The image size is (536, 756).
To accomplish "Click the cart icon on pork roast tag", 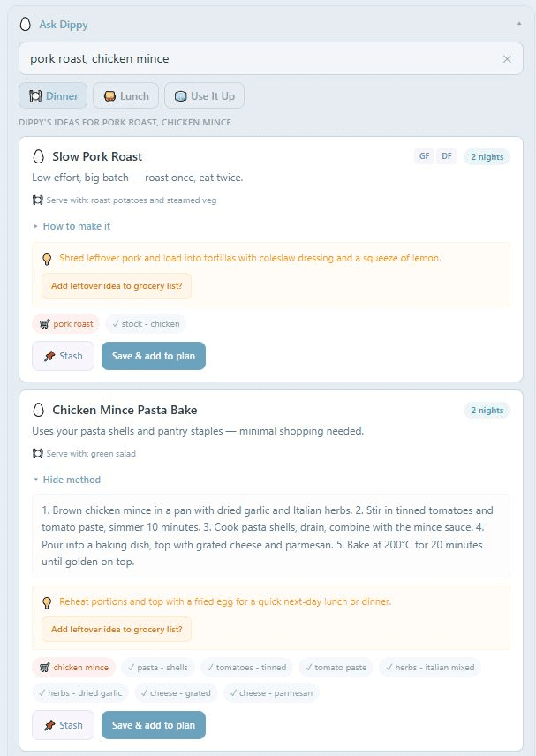I will [x=44, y=324].
